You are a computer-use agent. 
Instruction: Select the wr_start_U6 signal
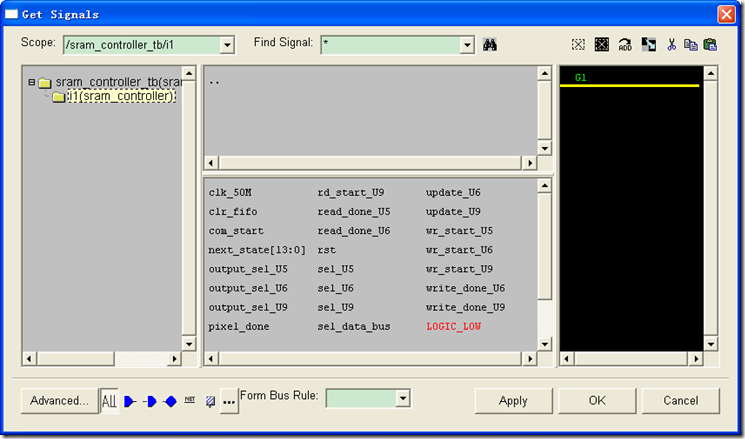click(x=459, y=250)
